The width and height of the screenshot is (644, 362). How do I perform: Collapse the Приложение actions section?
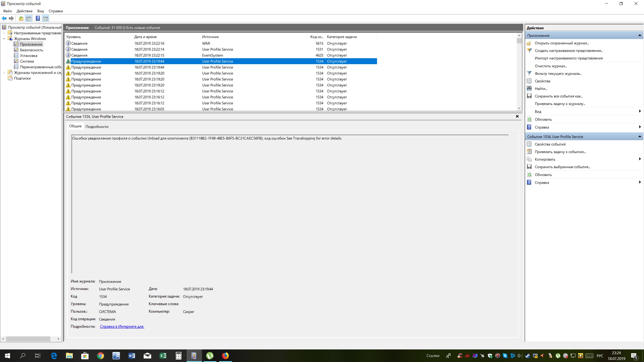(639, 35)
